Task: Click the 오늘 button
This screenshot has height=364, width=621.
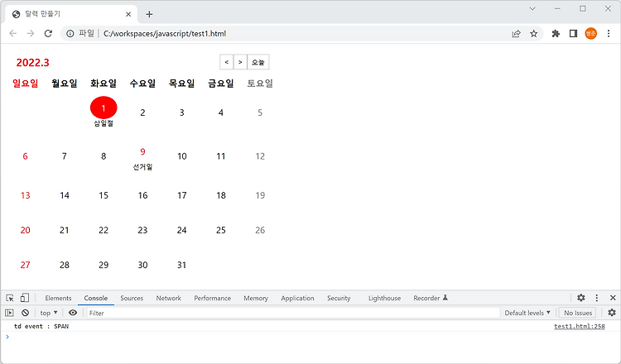Action: click(x=258, y=62)
